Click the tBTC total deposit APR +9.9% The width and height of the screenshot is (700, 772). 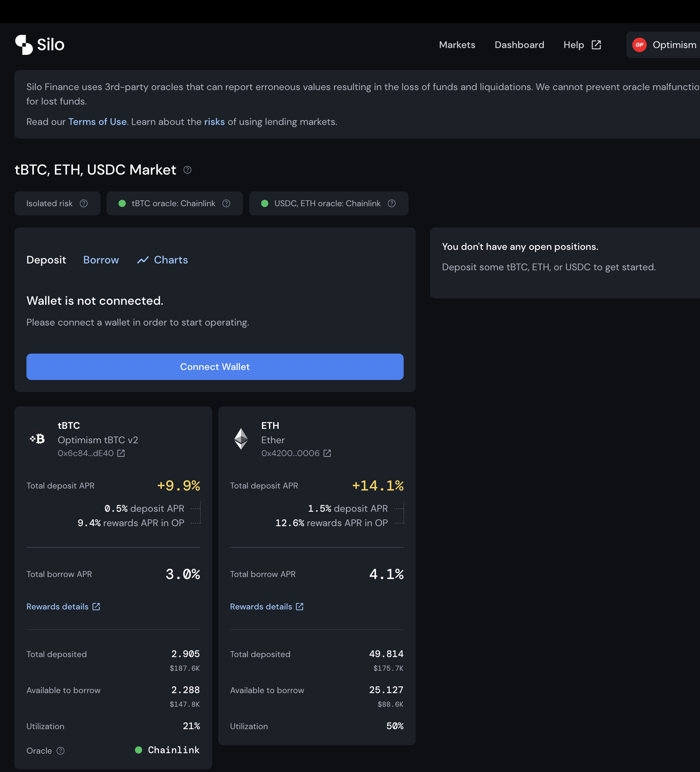(179, 486)
